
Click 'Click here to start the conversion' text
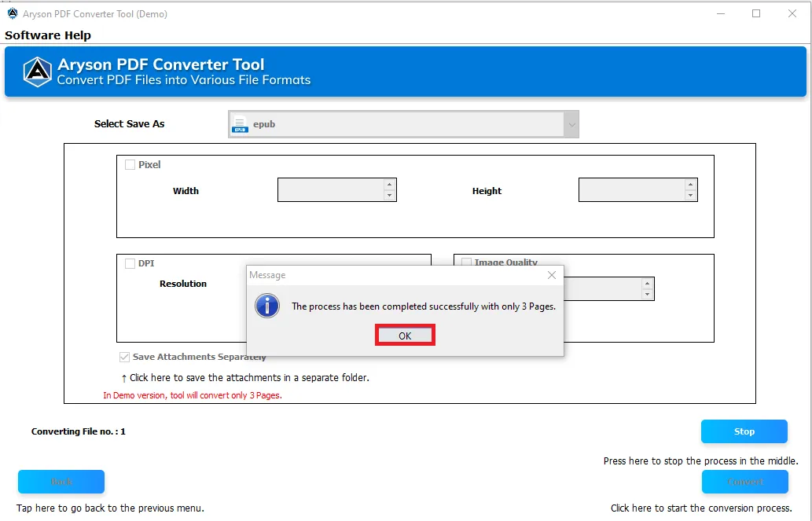701,508
